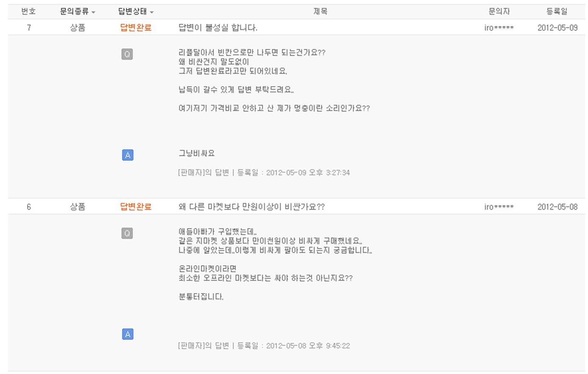
Task: Open the 문의종류 filter dropdown
Action: pos(77,12)
